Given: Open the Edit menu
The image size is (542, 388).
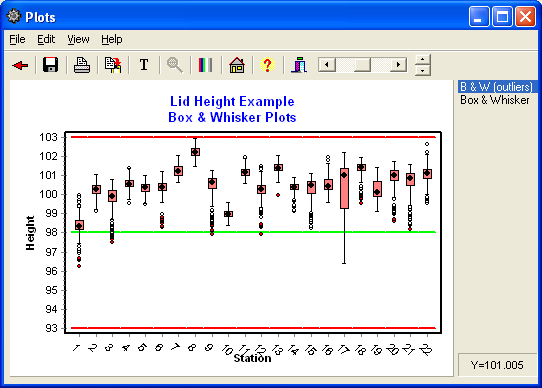Looking at the screenshot, I should click(46, 39).
